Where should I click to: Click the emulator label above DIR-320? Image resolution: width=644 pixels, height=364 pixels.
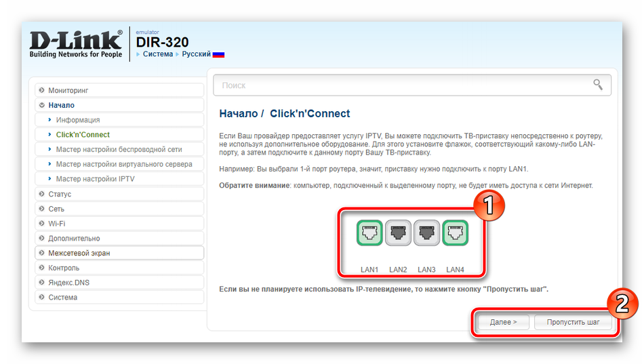tap(148, 32)
